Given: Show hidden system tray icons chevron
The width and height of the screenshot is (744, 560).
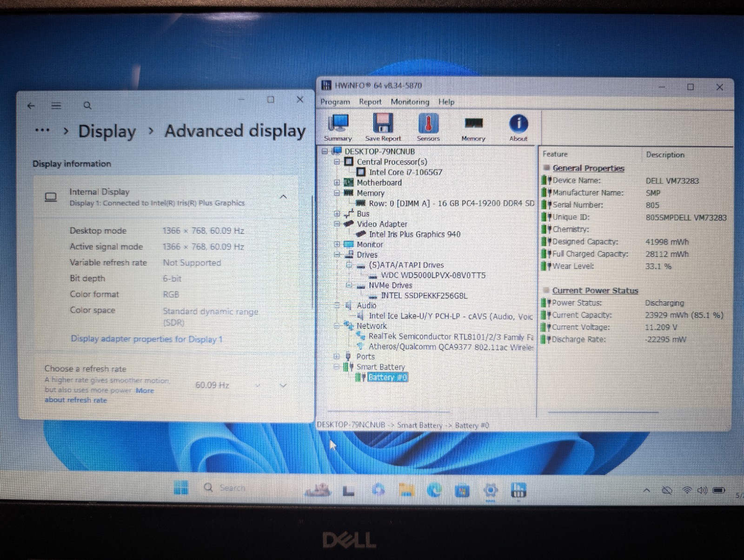Looking at the screenshot, I should 646,490.
